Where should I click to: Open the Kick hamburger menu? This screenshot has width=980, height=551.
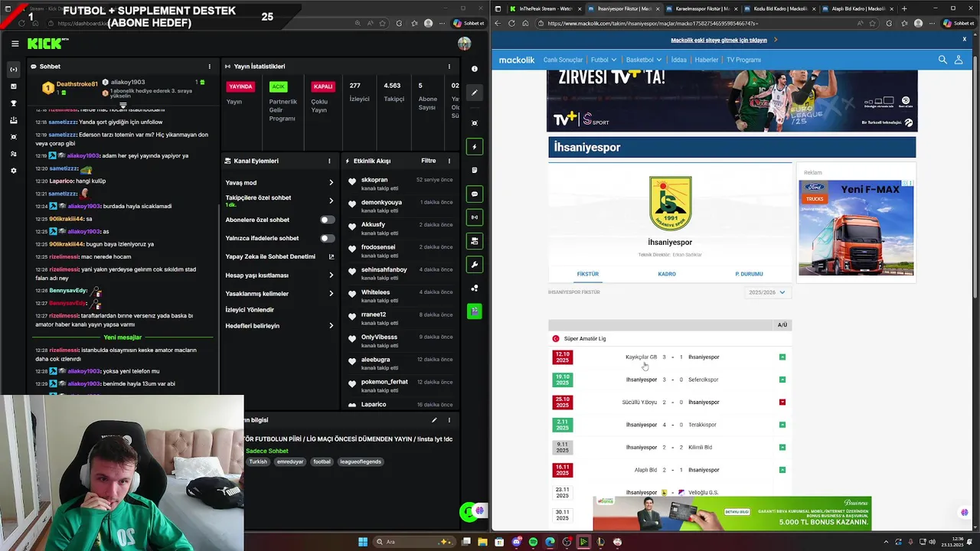point(15,44)
